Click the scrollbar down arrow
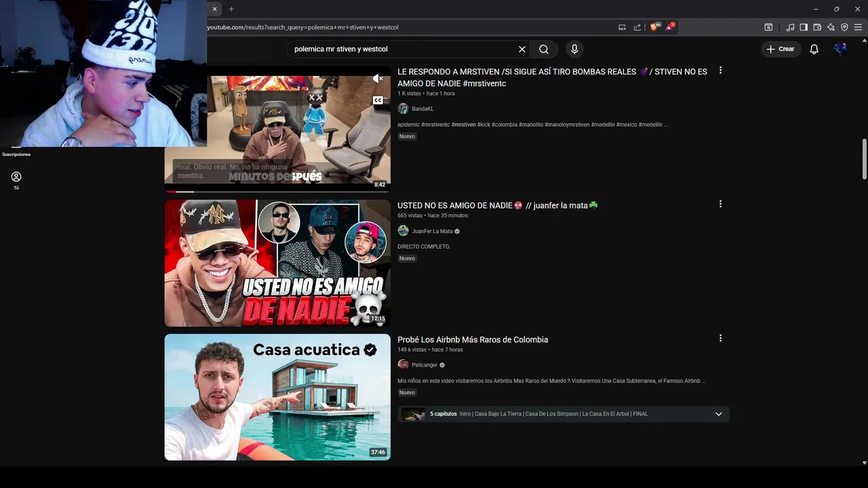 [864, 463]
